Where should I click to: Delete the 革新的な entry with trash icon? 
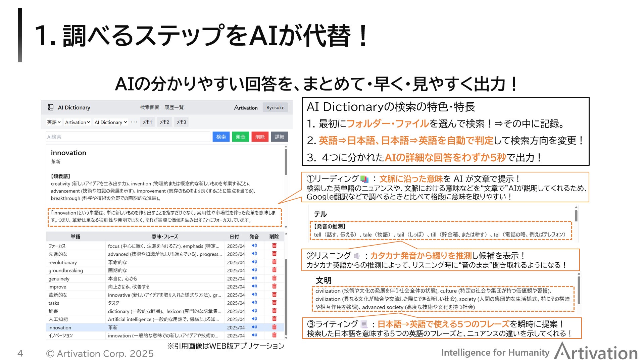(274, 294)
